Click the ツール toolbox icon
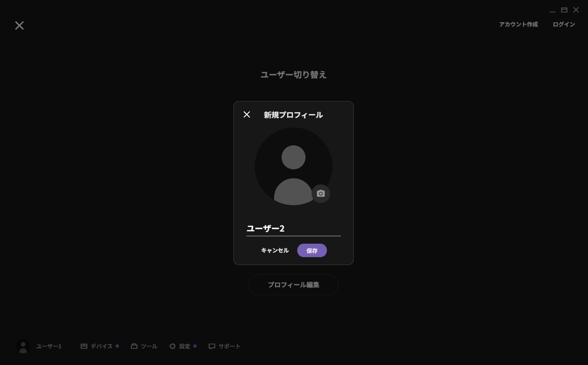The width and height of the screenshot is (588, 365). pyautogui.click(x=134, y=346)
